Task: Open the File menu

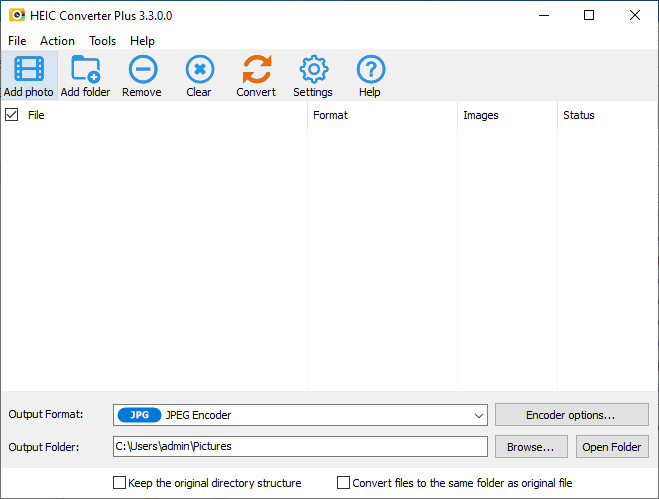Action: click(17, 41)
